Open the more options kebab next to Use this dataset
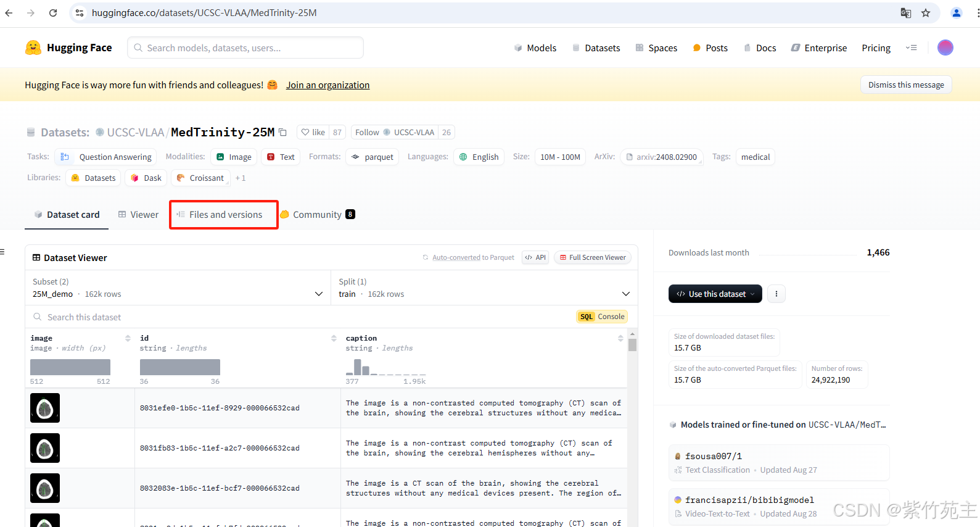Image resolution: width=980 pixels, height=527 pixels. click(x=776, y=294)
